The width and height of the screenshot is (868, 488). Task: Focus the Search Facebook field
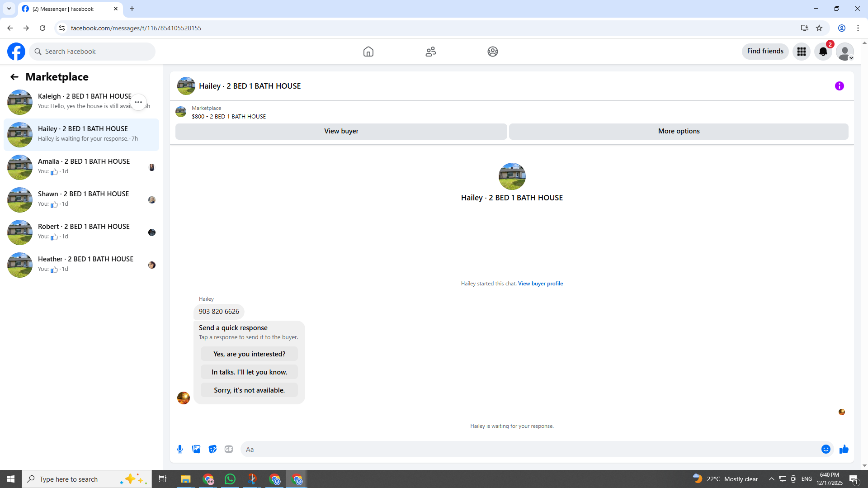pyautogui.click(x=93, y=52)
